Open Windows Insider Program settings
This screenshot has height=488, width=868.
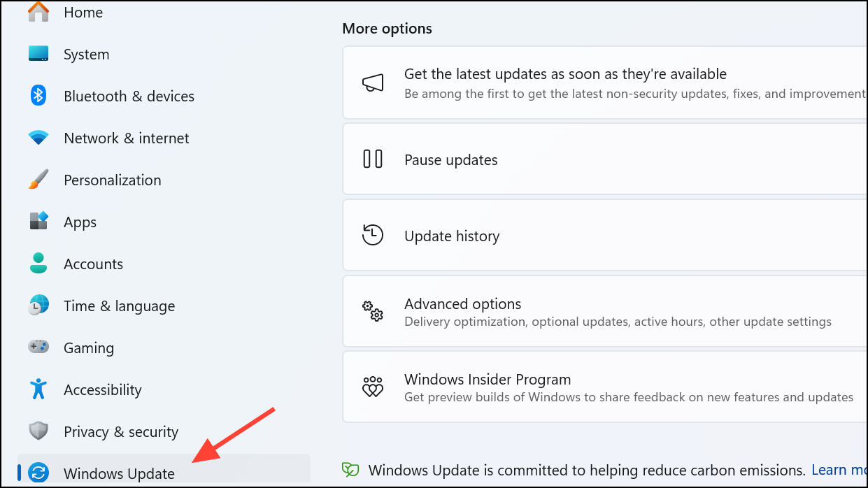[488, 380]
